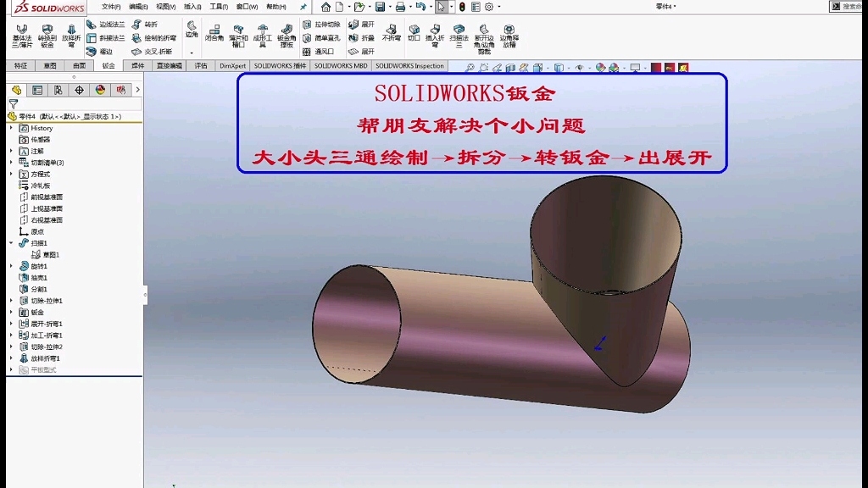Switch to the 草图 (Sketch) ribbon tab

50,66
